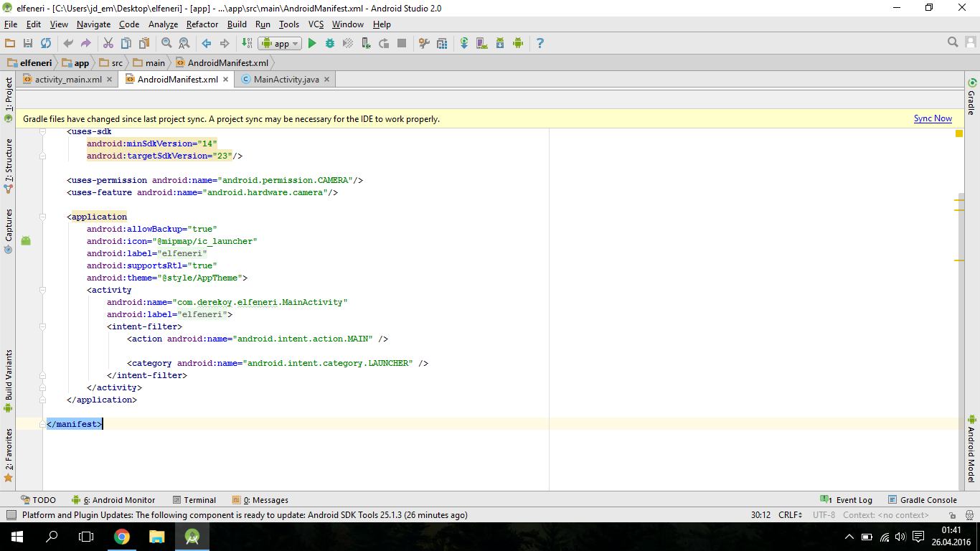
Task: Open the app run configuration dropdown
Action: point(280,44)
